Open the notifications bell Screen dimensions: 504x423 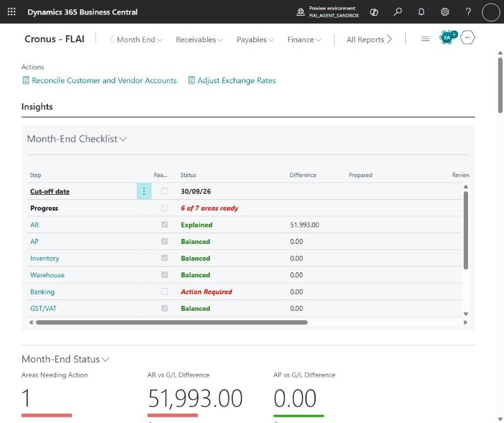[421, 12]
